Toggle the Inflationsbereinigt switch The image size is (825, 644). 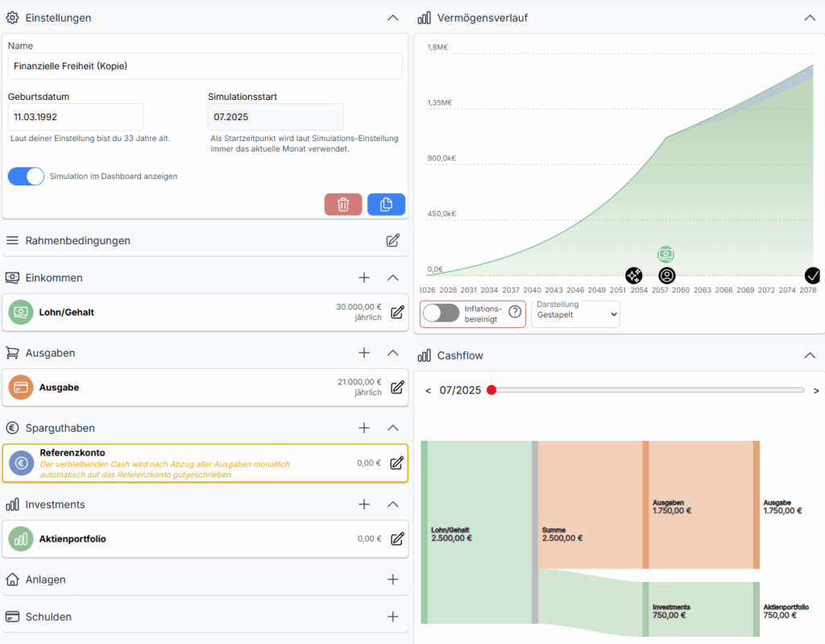click(x=442, y=313)
